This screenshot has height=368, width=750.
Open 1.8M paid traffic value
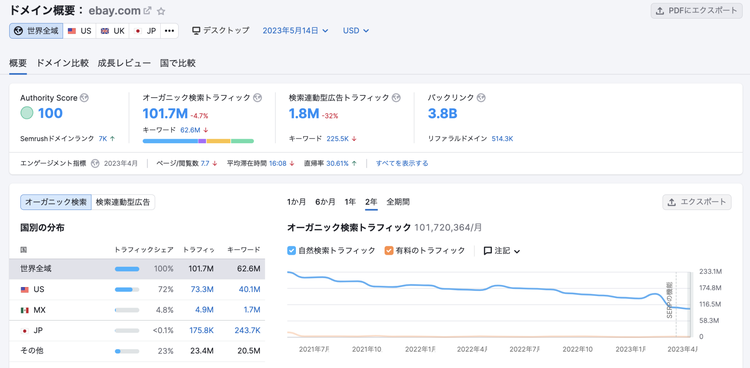[304, 113]
